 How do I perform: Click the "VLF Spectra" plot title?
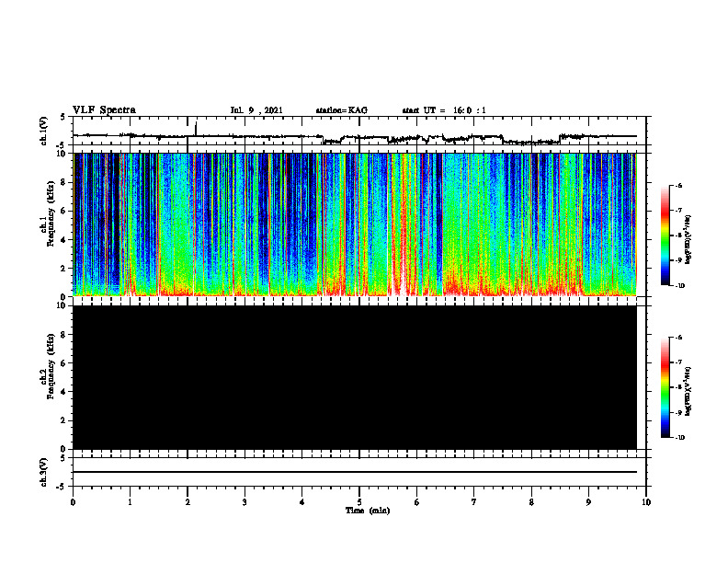click(104, 110)
